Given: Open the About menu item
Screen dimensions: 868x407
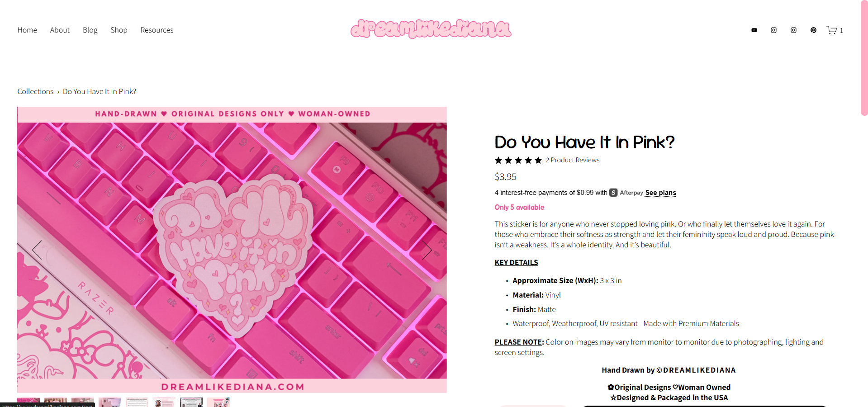Looking at the screenshot, I should pos(60,30).
